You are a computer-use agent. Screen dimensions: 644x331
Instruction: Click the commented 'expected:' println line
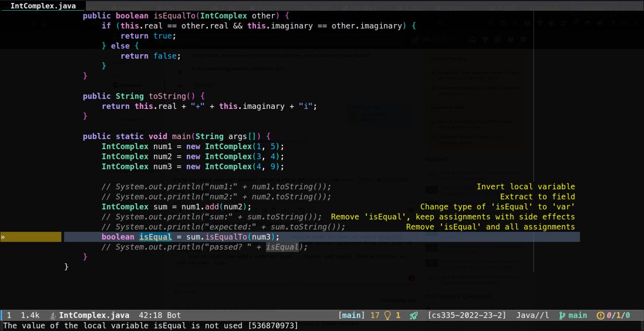coord(223,227)
